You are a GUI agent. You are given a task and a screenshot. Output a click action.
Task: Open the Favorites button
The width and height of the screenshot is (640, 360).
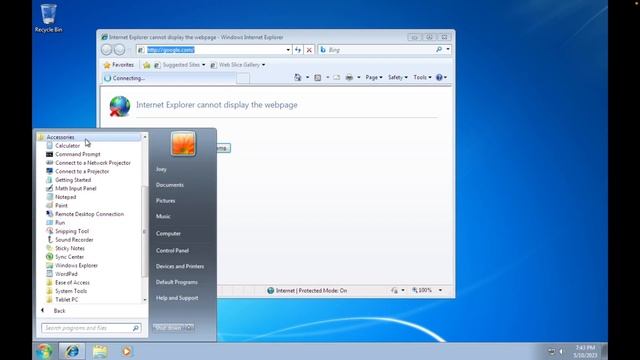click(x=118, y=65)
